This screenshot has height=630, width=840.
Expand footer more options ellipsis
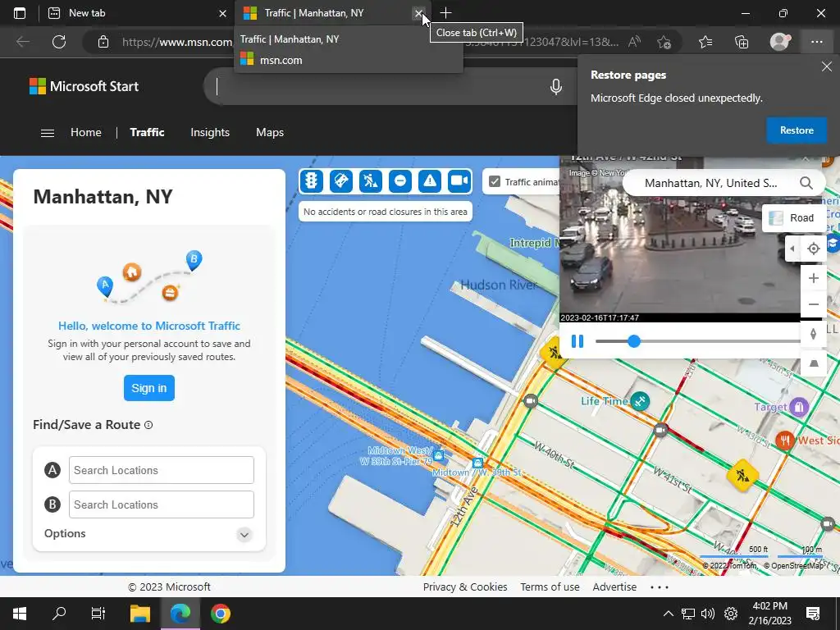coord(659,587)
